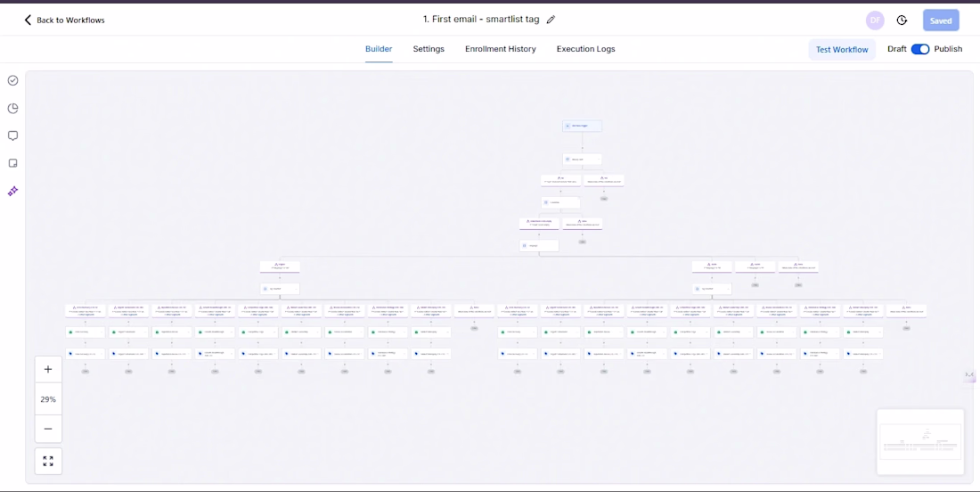The image size is (980, 492).
Task: Click the Saved button
Action: (941, 20)
